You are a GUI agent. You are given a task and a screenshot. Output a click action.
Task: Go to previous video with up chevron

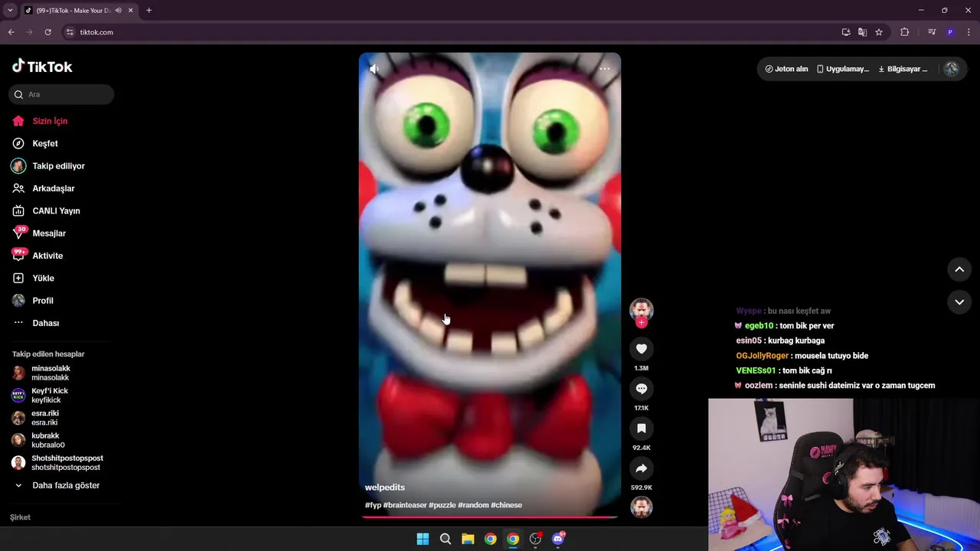click(959, 269)
